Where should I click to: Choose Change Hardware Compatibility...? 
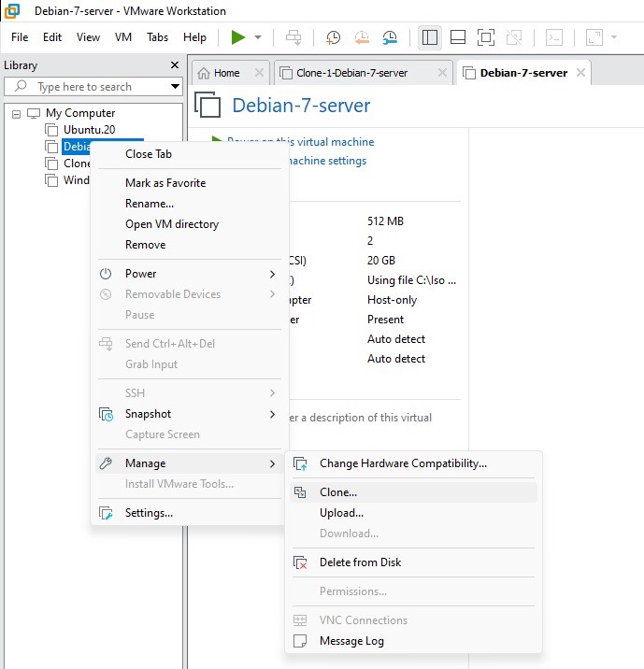(403, 463)
